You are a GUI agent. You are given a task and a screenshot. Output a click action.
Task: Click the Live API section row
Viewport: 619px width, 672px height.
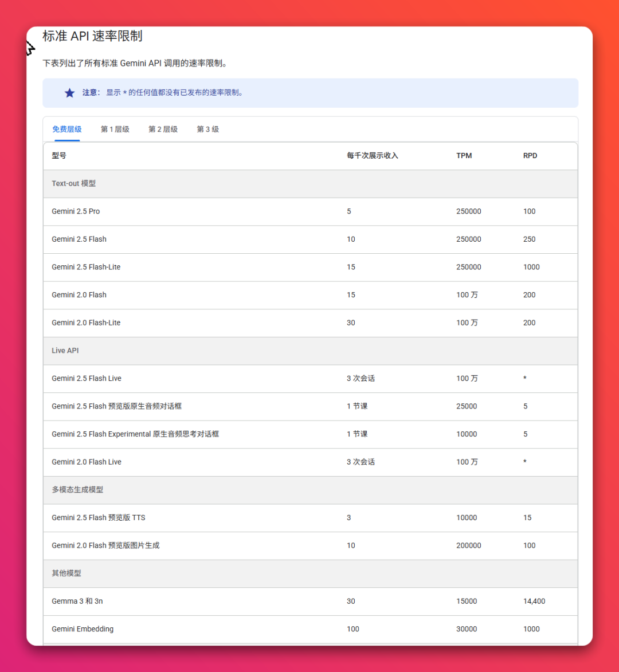click(x=310, y=351)
